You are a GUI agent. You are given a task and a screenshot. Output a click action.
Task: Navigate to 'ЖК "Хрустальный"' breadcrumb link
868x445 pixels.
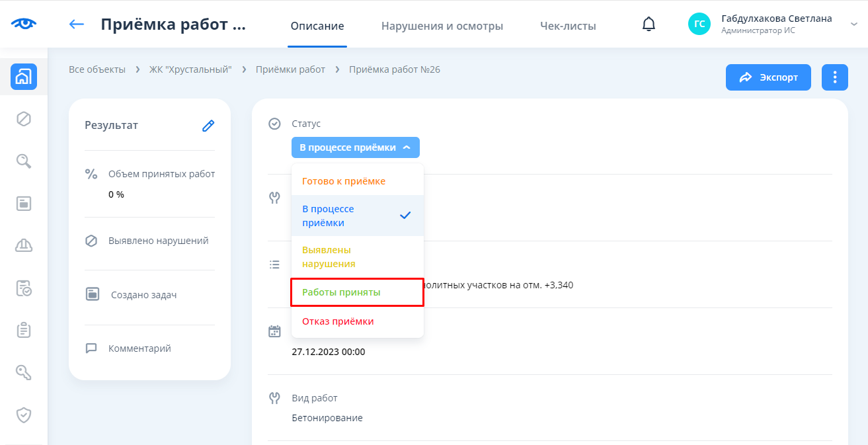coord(190,69)
